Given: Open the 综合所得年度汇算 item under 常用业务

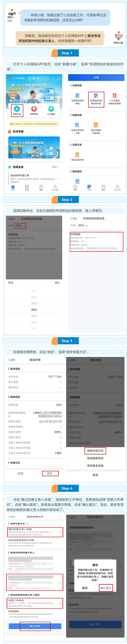Looking at the screenshot, I should coord(34,178).
